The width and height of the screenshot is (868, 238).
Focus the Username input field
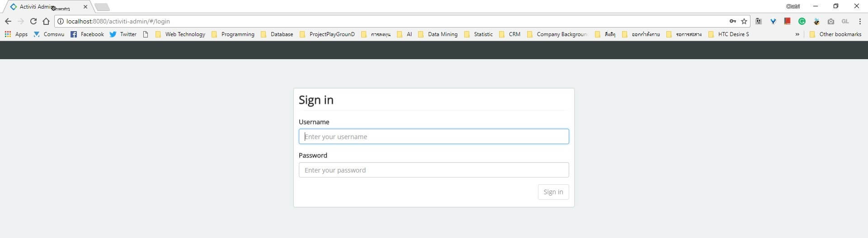point(434,137)
